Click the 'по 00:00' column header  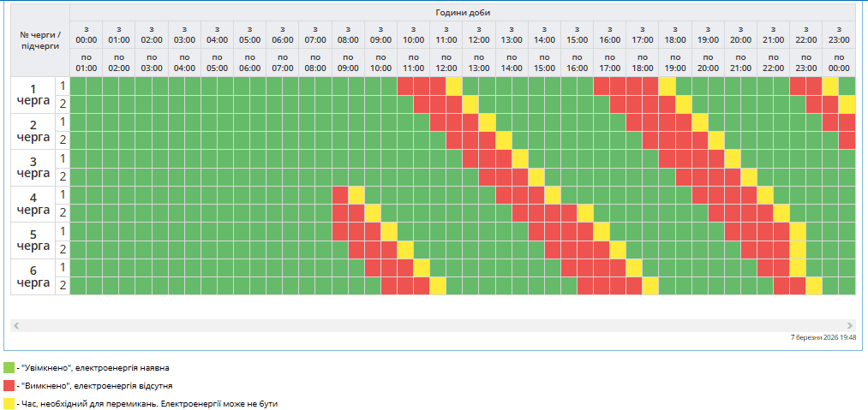[x=839, y=62]
